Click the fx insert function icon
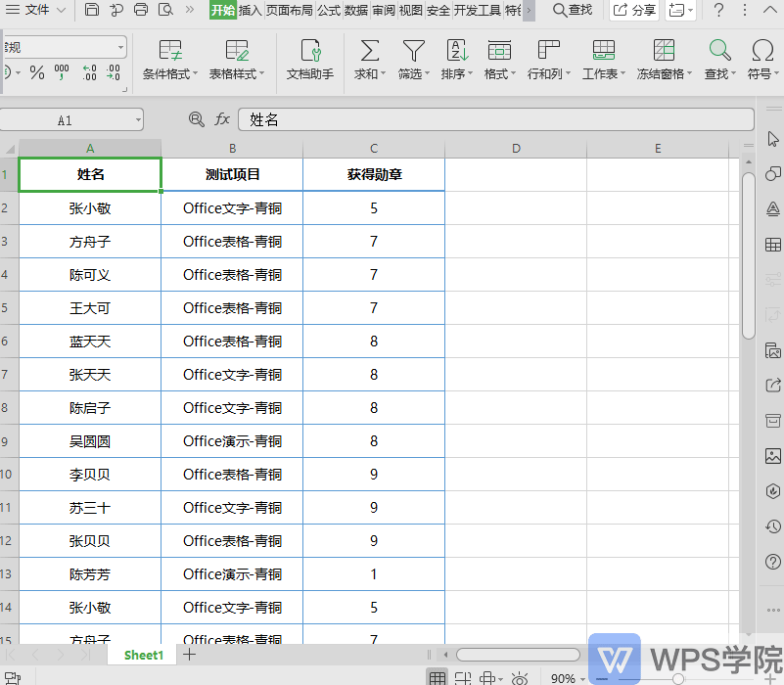This screenshot has width=784, height=685. click(222, 119)
